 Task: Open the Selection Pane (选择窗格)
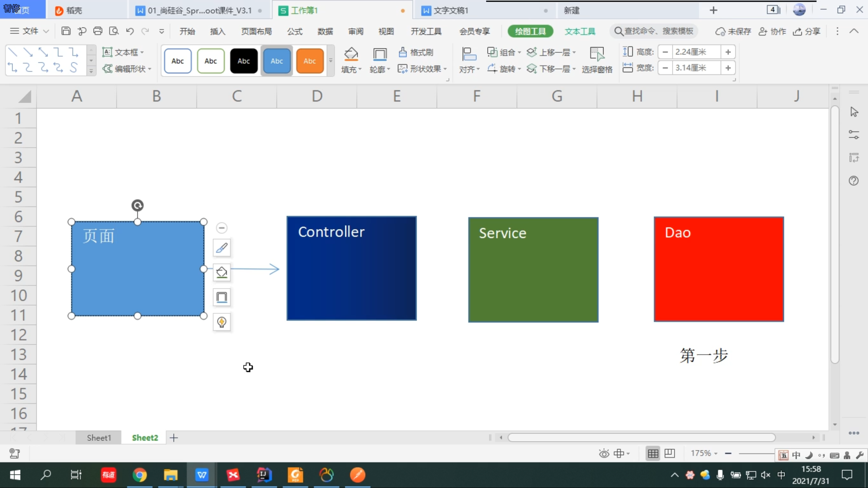click(x=597, y=60)
